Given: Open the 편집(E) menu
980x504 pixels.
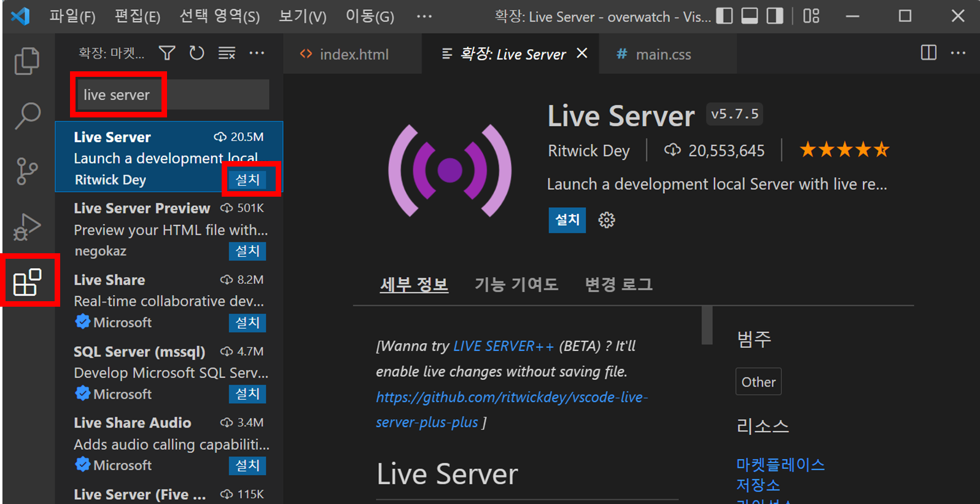Looking at the screenshot, I should pyautogui.click(x=138, y=17).
